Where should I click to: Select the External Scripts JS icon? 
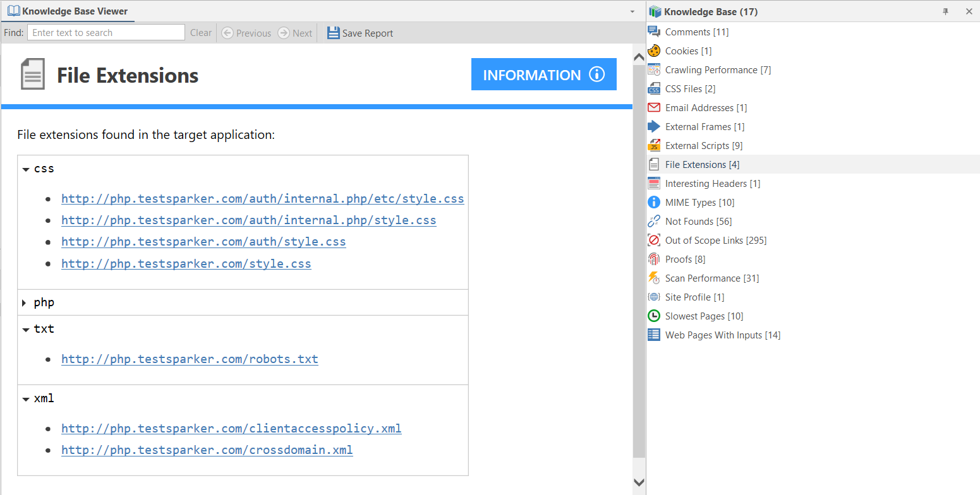click(654, 145)
